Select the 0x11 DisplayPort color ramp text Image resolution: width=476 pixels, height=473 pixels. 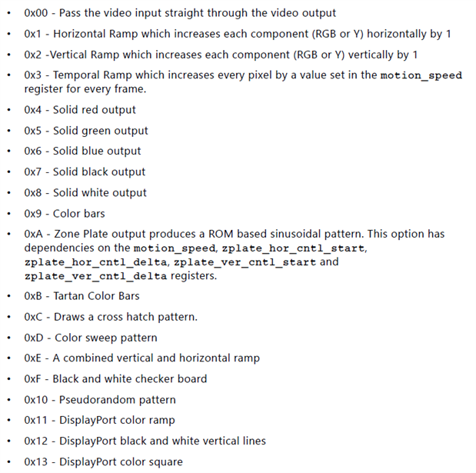pyautogui.click(x=99, y=421)
